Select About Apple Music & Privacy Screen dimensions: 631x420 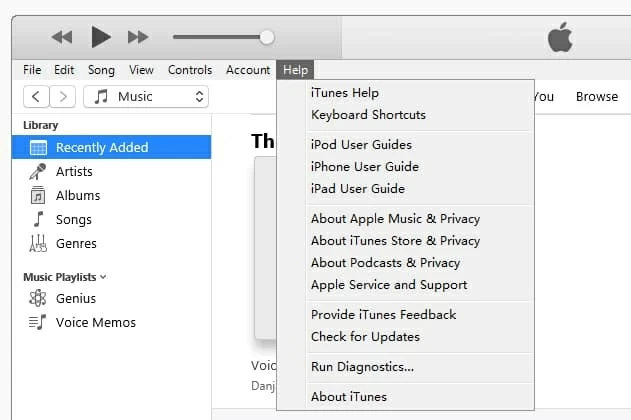[420, 219]
